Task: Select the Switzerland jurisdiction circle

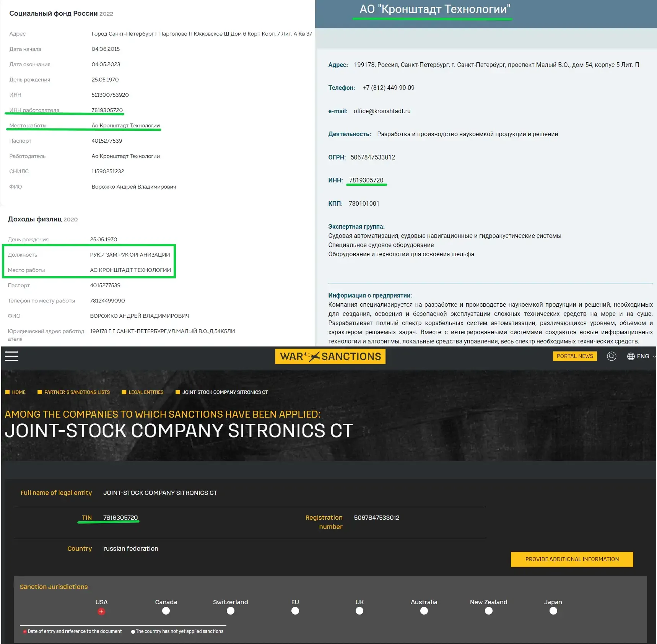Action: (x=230, y=611)
